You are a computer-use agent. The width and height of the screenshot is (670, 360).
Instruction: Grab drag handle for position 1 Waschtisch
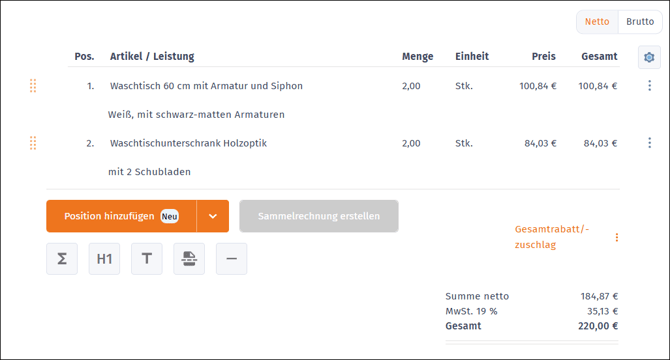(x=33, y=86)
